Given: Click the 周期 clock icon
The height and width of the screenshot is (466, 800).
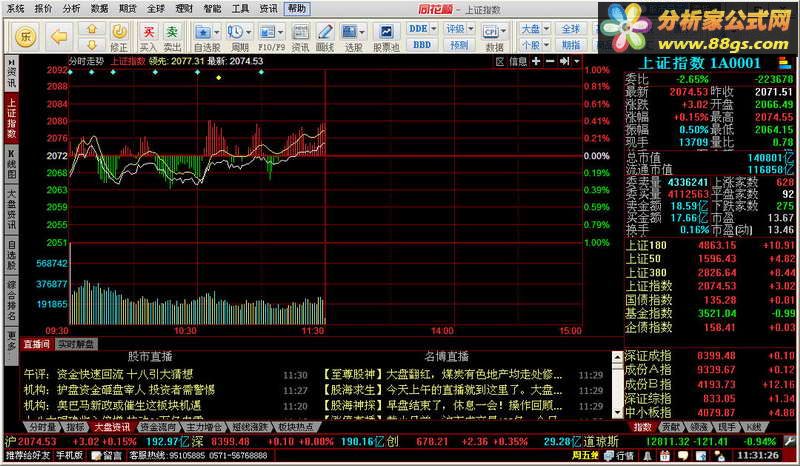Looking at the screenshot, I should [x=235, y=32].
